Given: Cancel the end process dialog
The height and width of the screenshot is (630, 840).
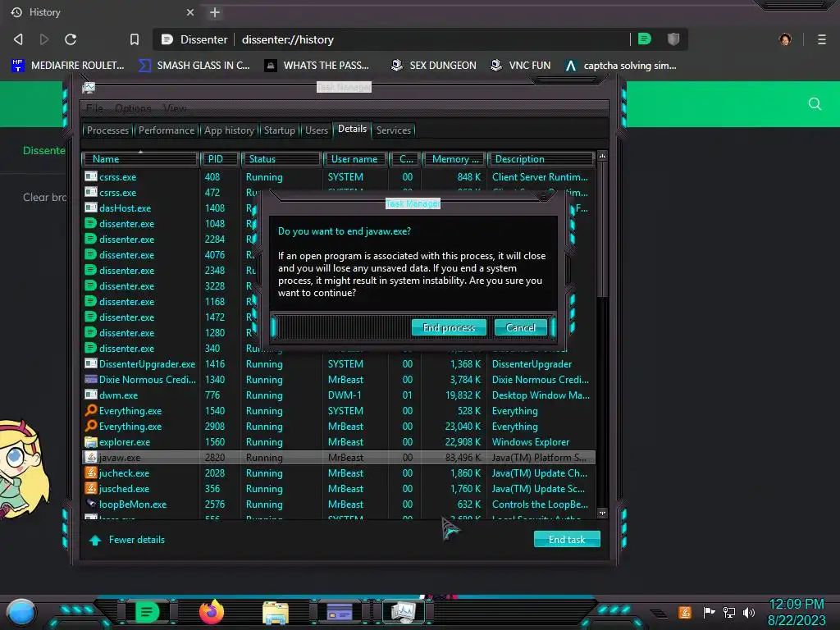Looking at the screenshot, I should (x=521, y=328).
